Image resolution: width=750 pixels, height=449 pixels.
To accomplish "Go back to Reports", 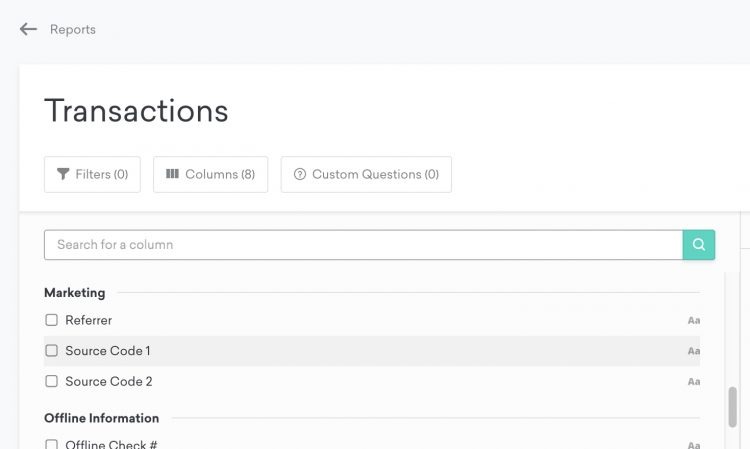I will tap(73, 30).
